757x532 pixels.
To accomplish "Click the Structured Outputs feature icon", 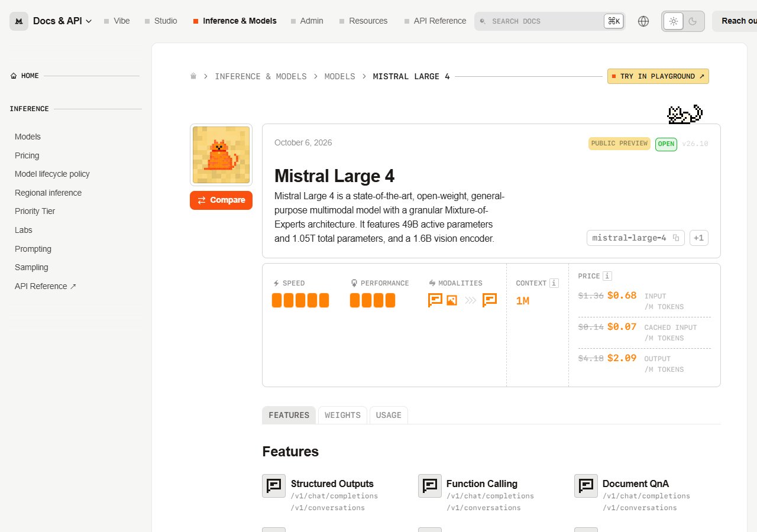I will [x=274, y=485].
